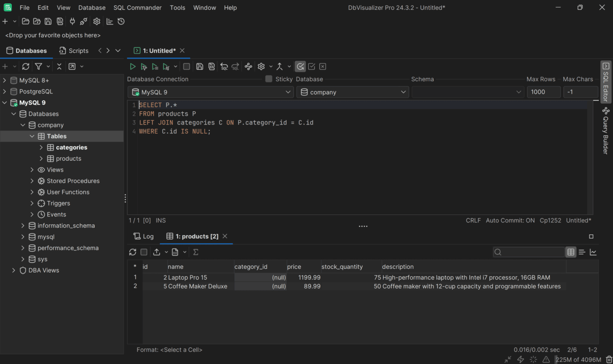Switch to the Scripts tab
This screenshot has width=613, height=364.
[x=74, y=50]
